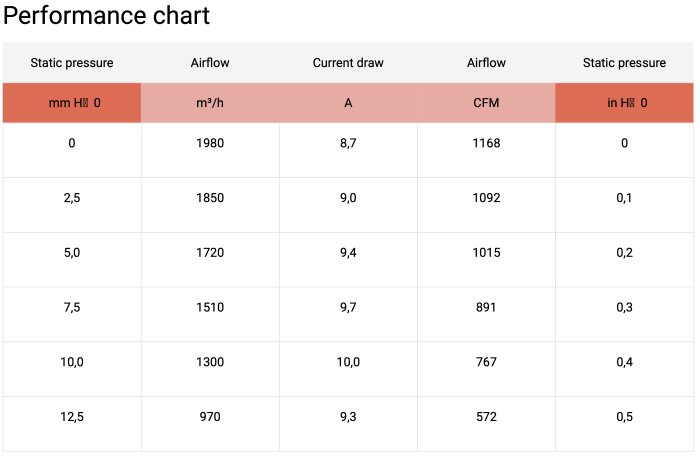Viewport: 700px width, 462px height.
Task: Click the 1510 airflow cell
Action: [x=210, y=307]
